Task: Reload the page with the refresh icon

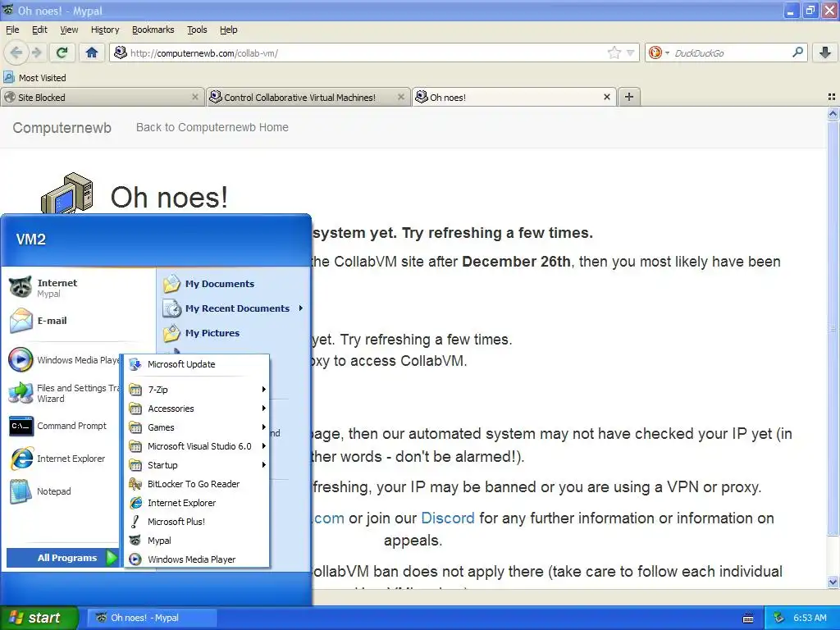Action: point(62,52)
